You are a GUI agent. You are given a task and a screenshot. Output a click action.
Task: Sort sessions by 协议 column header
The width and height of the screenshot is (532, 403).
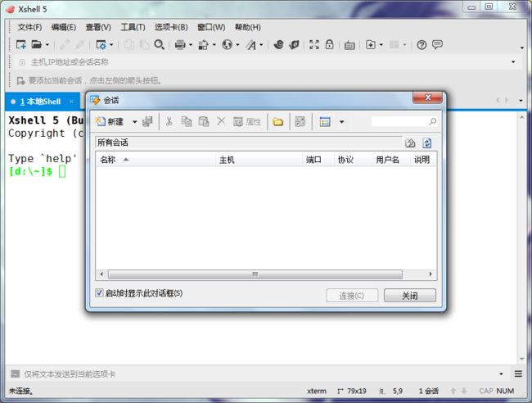(353, 160)
